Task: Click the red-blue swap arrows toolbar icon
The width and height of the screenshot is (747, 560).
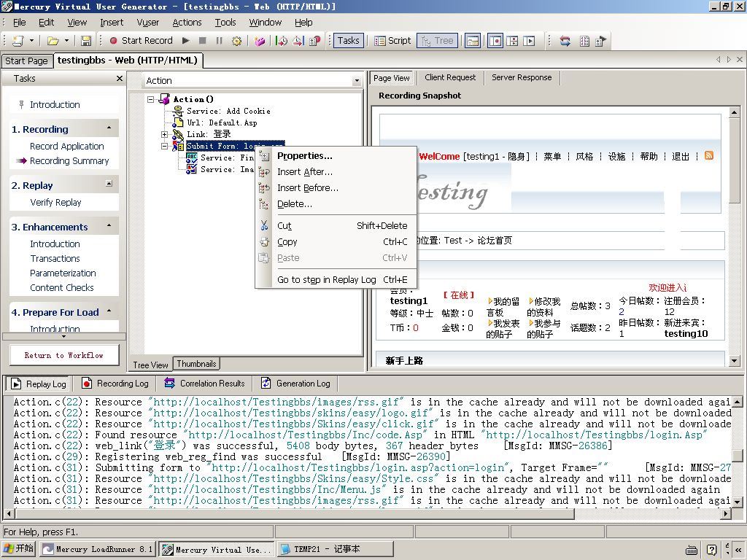Action: (565, 41)
